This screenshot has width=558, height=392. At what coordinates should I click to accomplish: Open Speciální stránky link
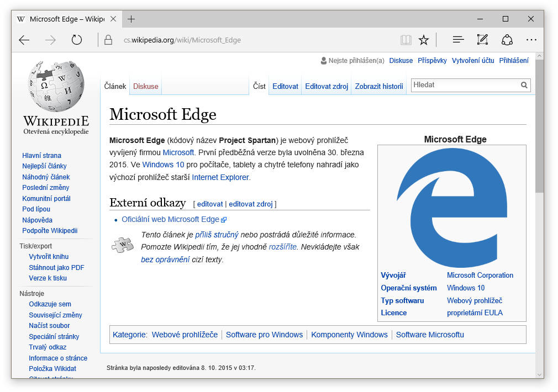(54, 336)
